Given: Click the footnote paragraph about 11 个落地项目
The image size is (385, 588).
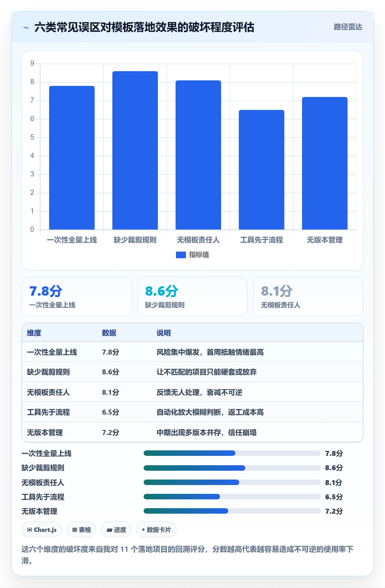Looking at the screenshot, I should [188, 555].
